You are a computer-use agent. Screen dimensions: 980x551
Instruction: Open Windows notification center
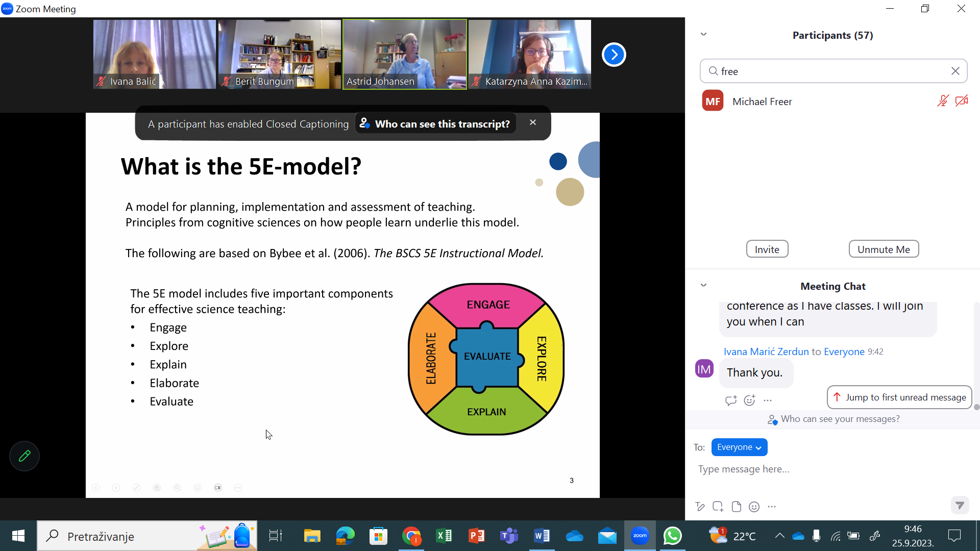click(x=954, y=536)
